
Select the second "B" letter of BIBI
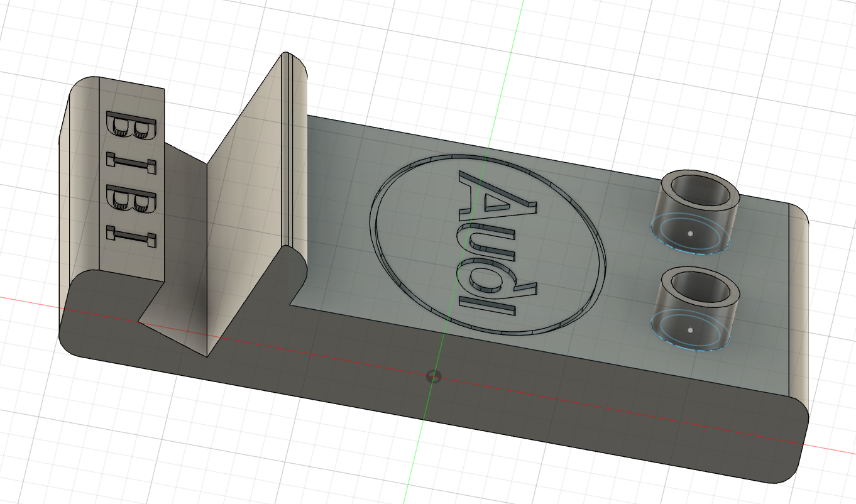(131, 199)
